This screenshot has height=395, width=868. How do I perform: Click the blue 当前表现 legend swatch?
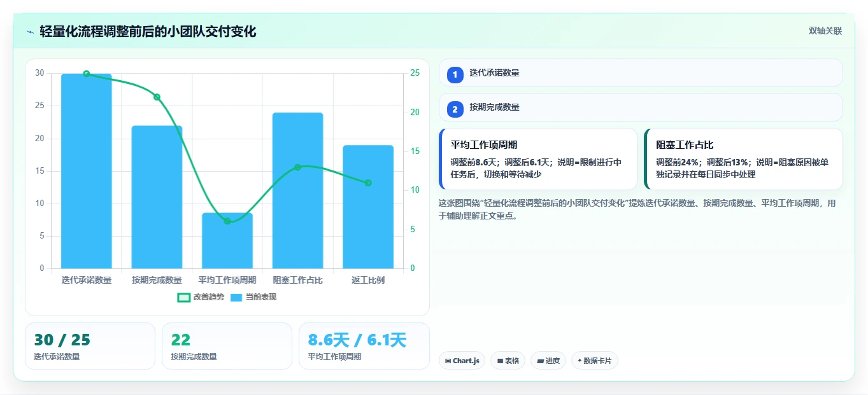tap(236, 297)
